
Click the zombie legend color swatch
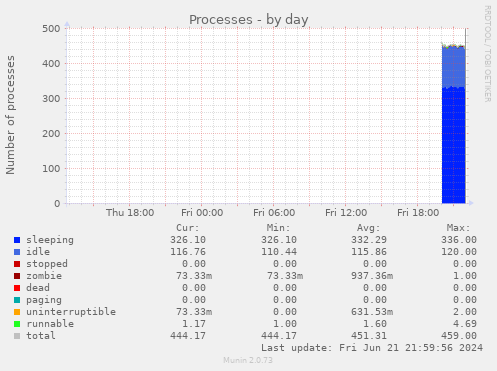[x=17, y=276]
